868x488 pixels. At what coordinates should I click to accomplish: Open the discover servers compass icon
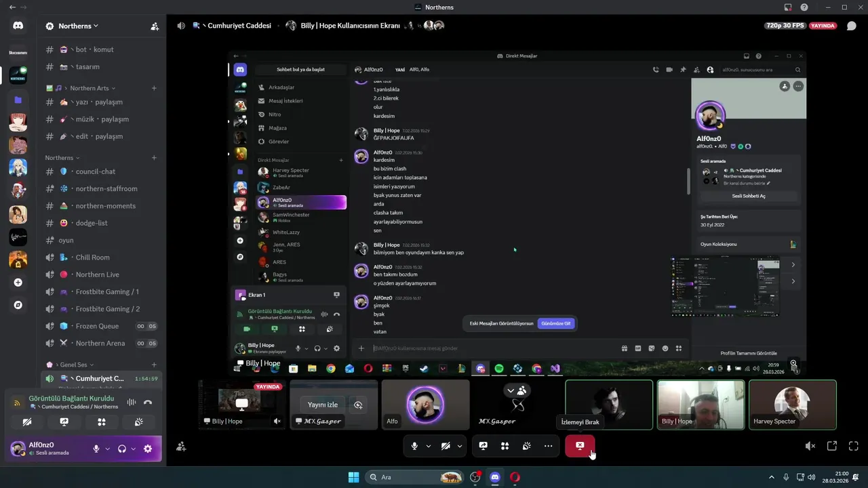(18, 305)
